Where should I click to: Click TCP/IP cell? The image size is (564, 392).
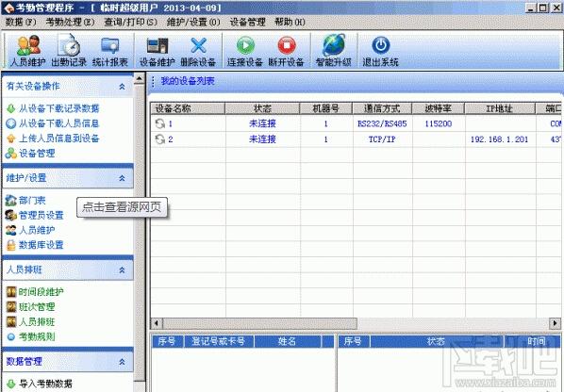point(382,139)
